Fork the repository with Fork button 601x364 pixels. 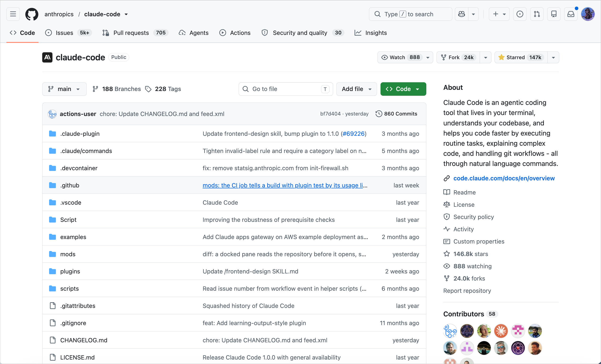[458, 58]
